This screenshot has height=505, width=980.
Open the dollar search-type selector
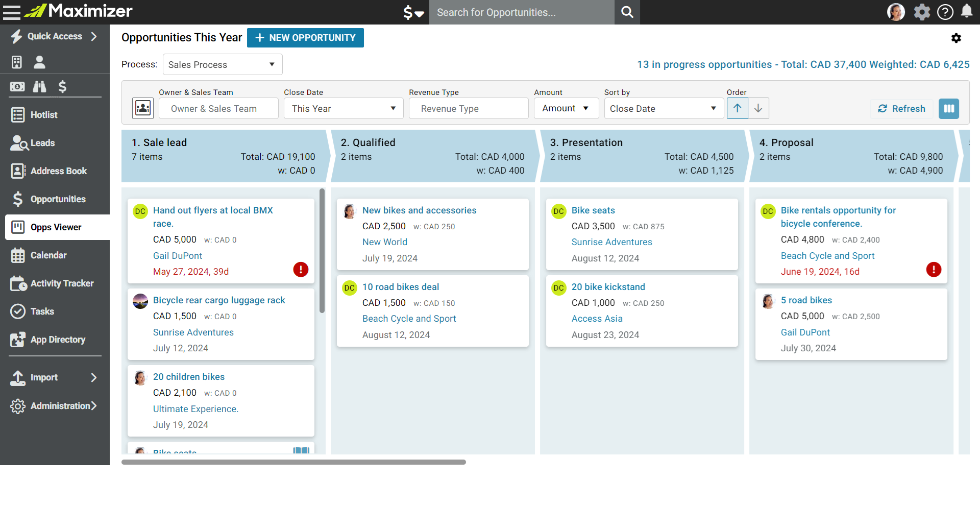tap(413, 12)
